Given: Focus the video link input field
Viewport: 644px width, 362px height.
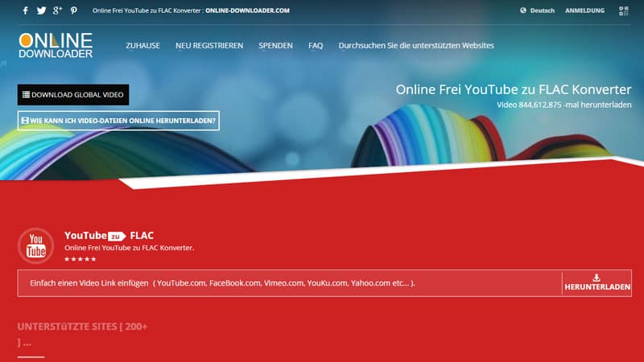Looking at the screenshot, I should coord(290,283).
